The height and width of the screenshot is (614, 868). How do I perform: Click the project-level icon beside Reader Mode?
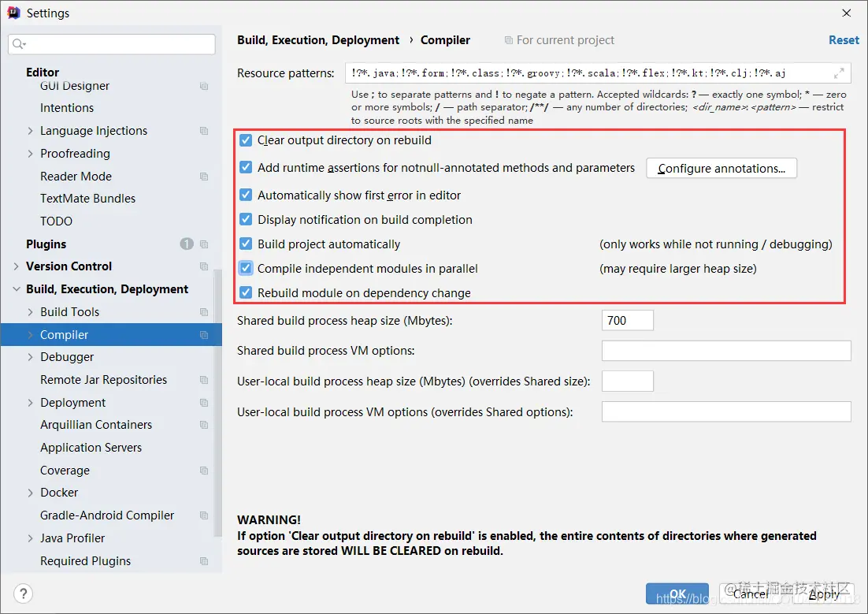[x=204, y=177]
